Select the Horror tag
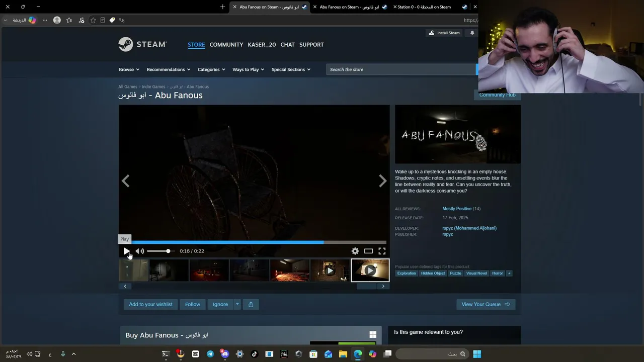Image resolution: width=644 pixels, height=362 pixels. (498, 274)
